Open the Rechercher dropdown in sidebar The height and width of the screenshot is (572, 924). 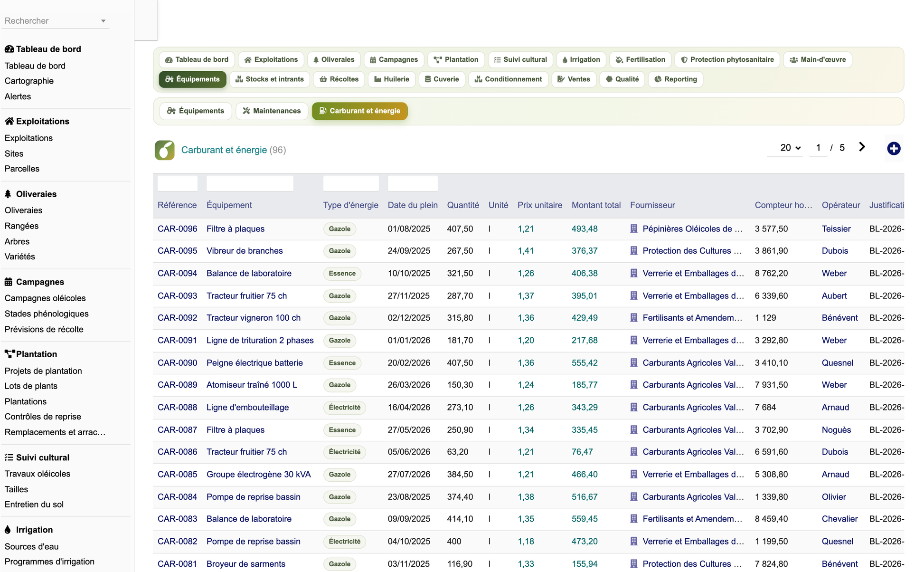tap(55, 21)
